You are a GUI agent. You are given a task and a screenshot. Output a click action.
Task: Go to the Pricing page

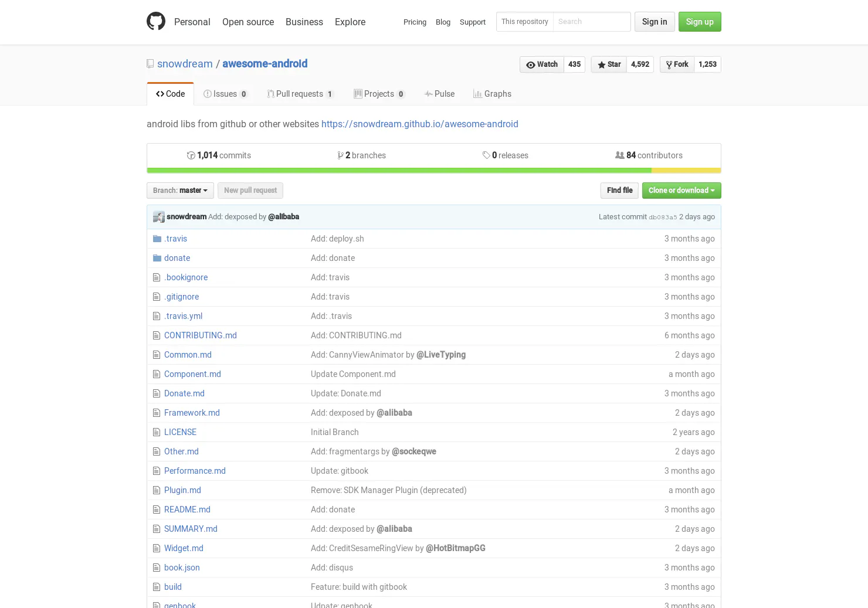tap(415, 22)
